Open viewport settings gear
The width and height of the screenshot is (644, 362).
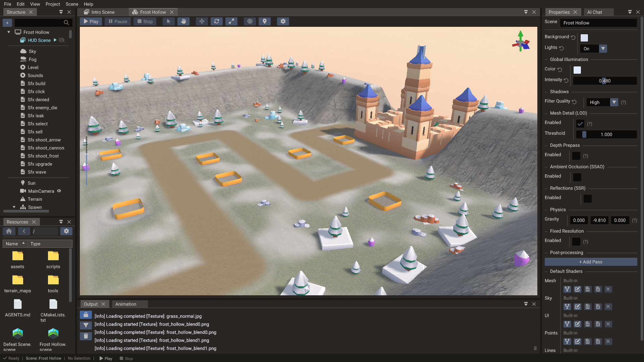click(x=283, y=21)
